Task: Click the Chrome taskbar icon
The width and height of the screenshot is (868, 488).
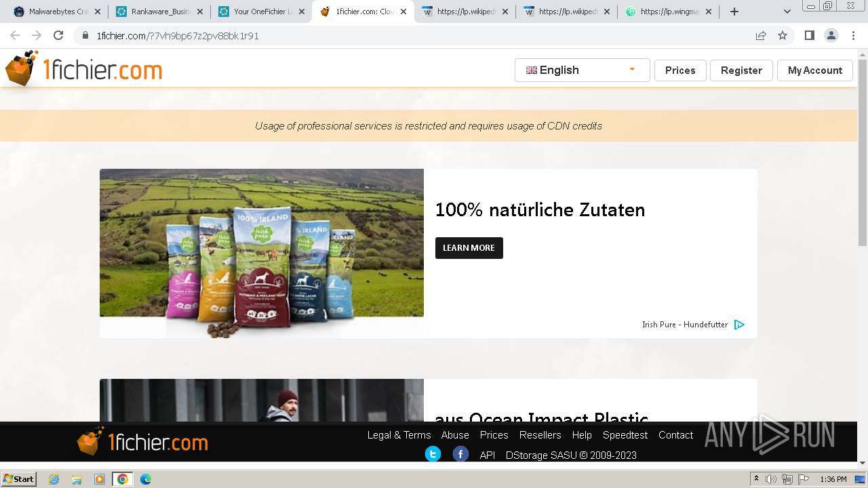Action: pos(123,479)
